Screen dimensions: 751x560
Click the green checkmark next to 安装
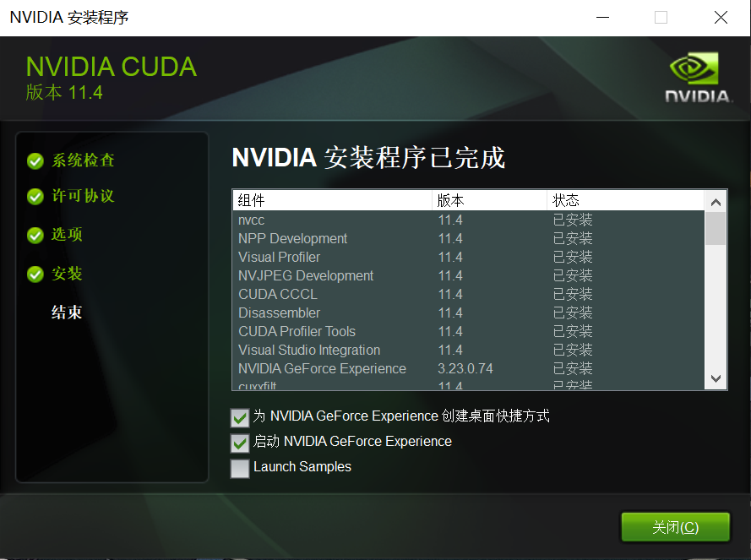tap(35, 275)
